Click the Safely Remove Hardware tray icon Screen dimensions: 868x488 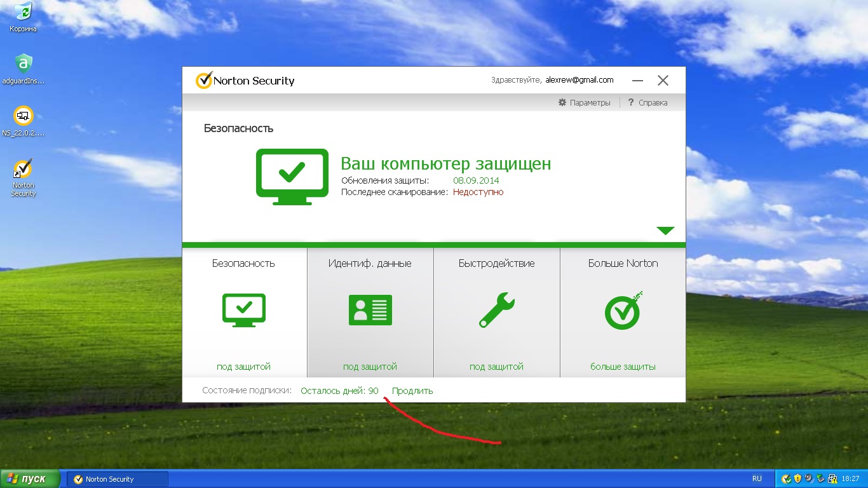click(x=819, y=478)
